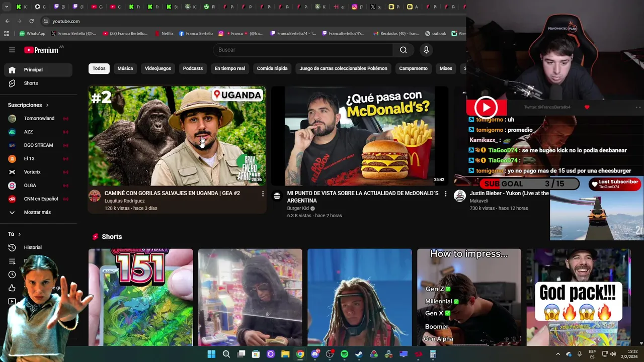Open the YouTube hamburger guide menu

pos(12,50)
